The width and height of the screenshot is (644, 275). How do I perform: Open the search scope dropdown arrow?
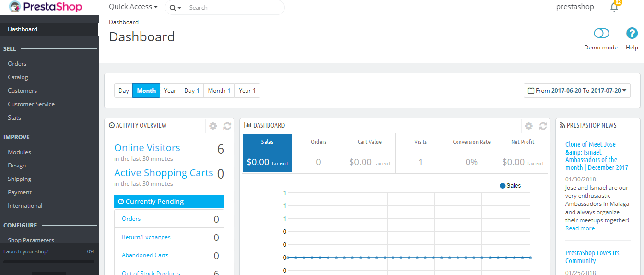[x=176, y=8]
